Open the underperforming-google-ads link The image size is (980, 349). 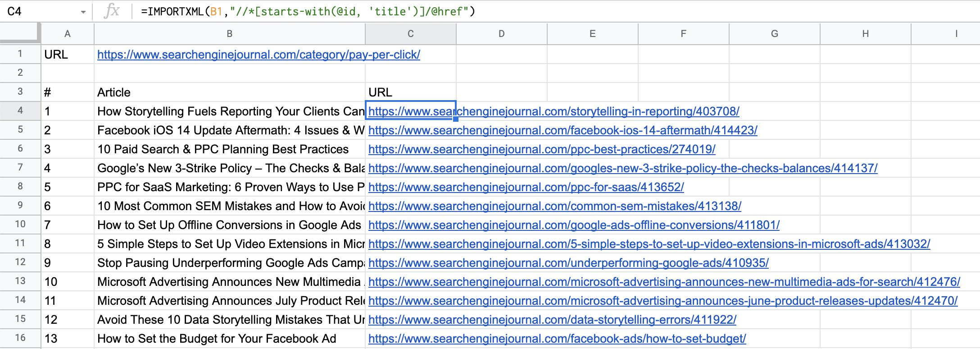568,263
